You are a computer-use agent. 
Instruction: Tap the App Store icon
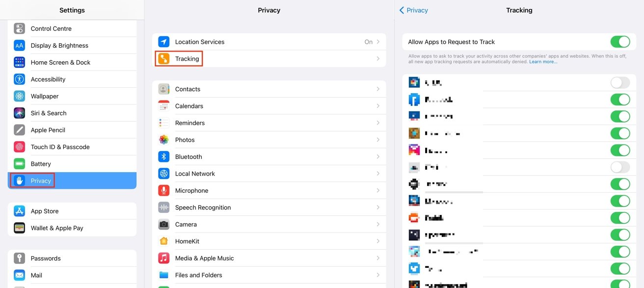pyautogui.click(x=19, y=211)
